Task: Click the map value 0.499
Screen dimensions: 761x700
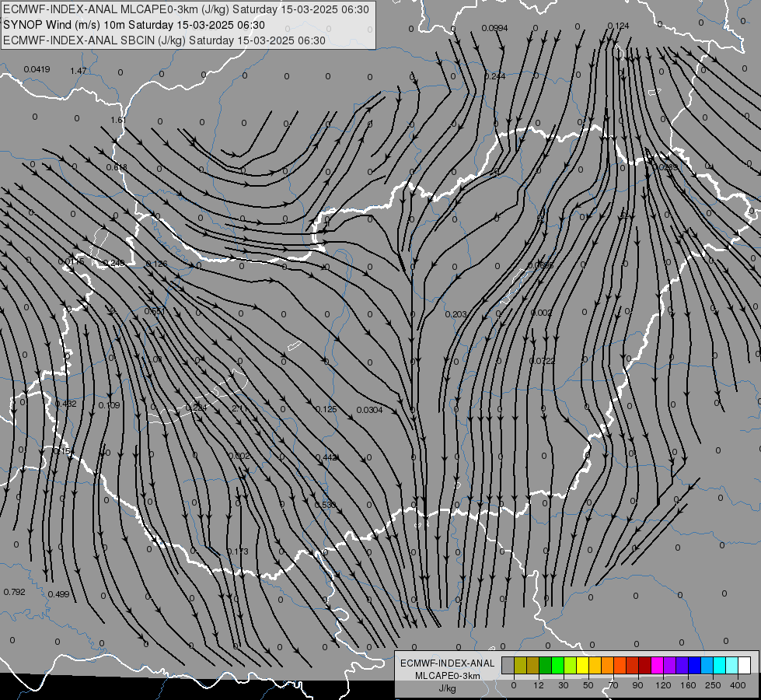Action: tap(58, 594)
